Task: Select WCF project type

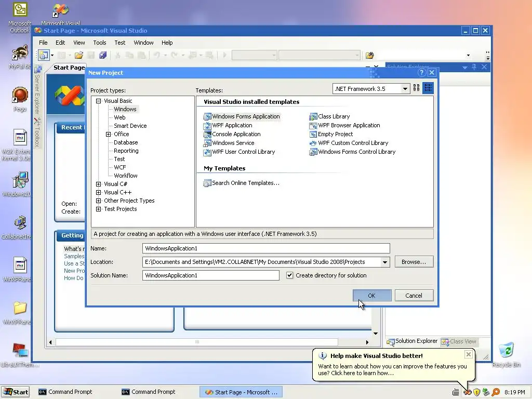Action: [x=120, y=167]
